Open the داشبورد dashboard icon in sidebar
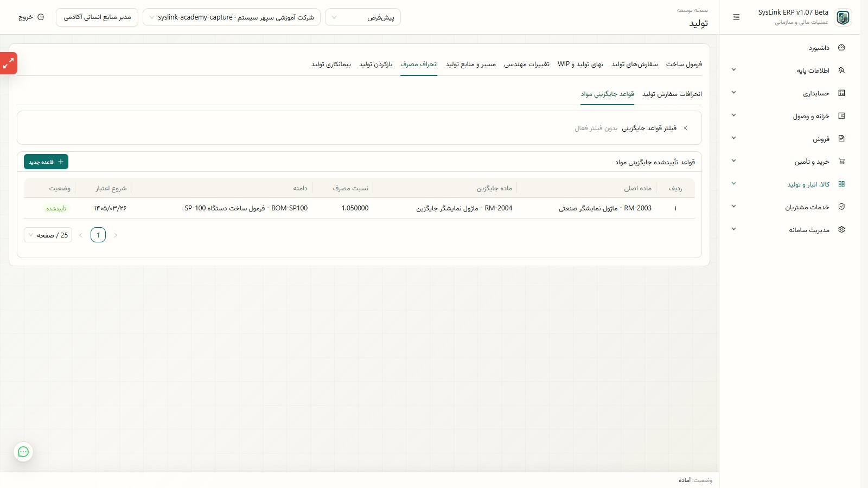The height and width of the screenshot is (488, 868). pos(841,48)
